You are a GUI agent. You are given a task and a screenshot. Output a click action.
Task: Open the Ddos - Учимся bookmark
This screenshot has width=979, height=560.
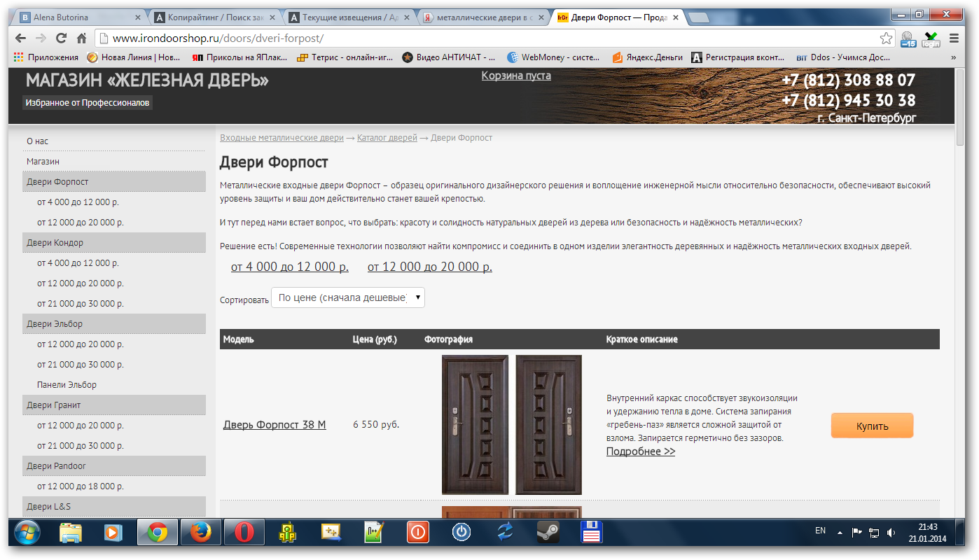click(843, 57)
